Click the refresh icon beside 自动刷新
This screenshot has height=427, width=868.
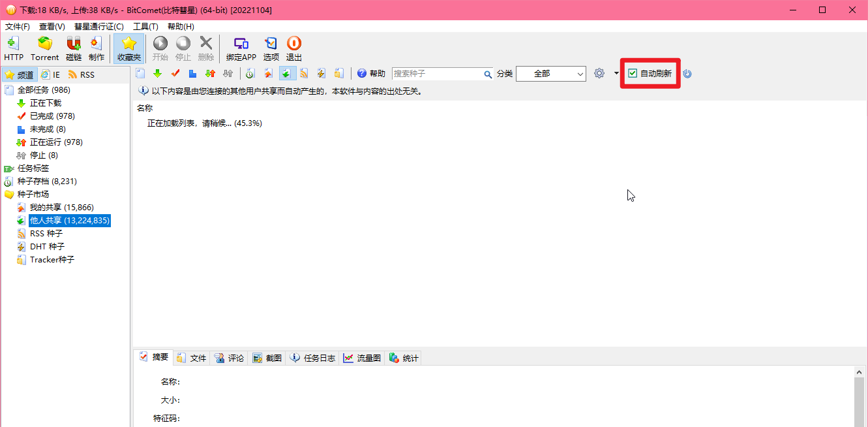(687, 74)
